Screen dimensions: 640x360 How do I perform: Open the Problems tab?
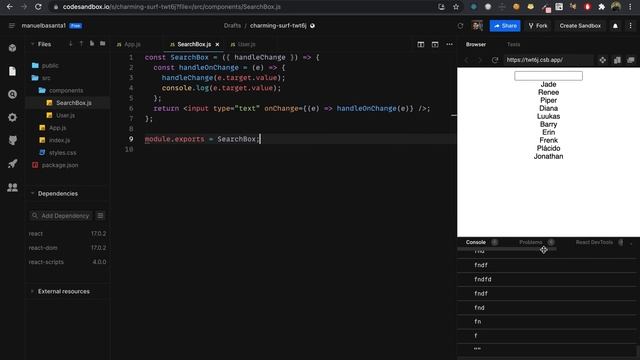[531, 242]
